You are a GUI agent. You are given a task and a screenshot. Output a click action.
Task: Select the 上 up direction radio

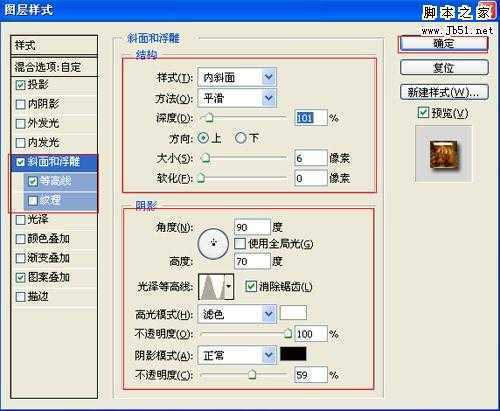pos(203,138)
